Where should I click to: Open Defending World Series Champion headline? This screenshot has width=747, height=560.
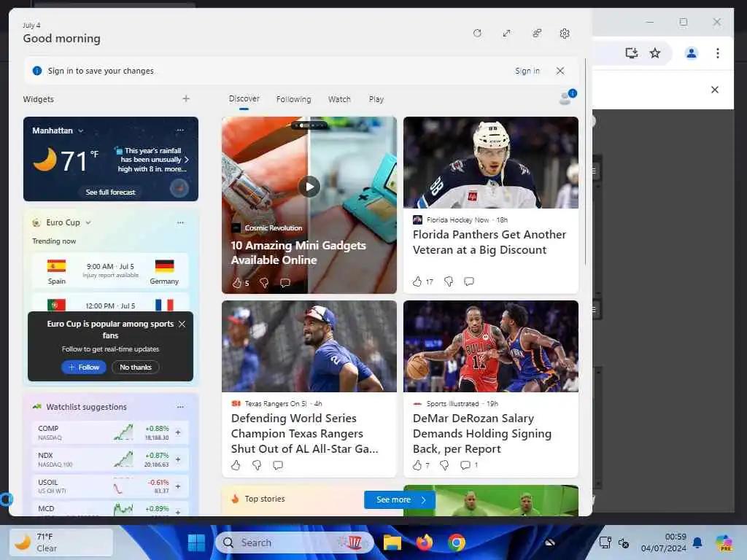305,433
